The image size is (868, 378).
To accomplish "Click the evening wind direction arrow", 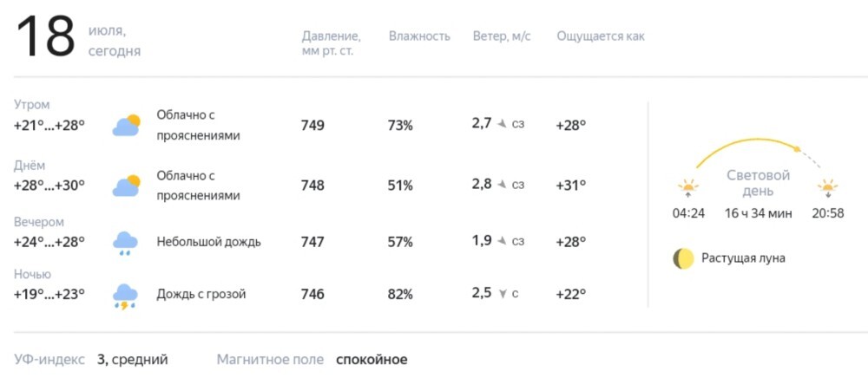I will pos(502,241).
